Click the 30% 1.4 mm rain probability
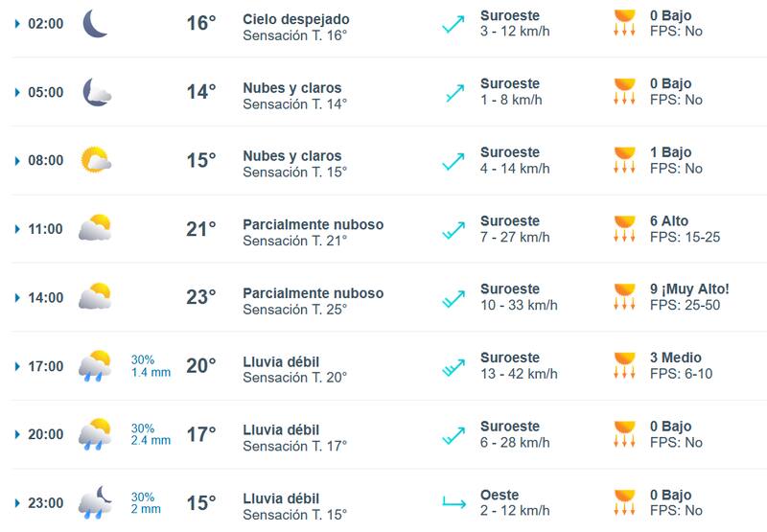 [x=151, y=366]
